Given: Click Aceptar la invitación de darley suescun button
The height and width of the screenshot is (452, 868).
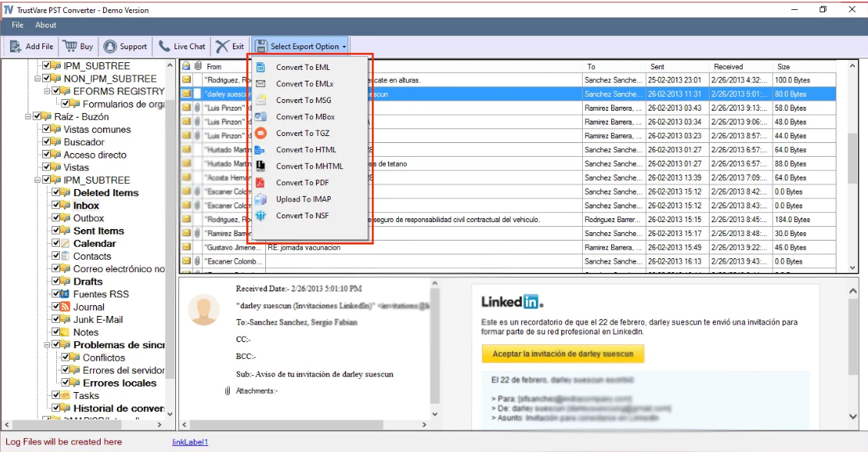Looking at the screenshot, I should coord(563,354).
